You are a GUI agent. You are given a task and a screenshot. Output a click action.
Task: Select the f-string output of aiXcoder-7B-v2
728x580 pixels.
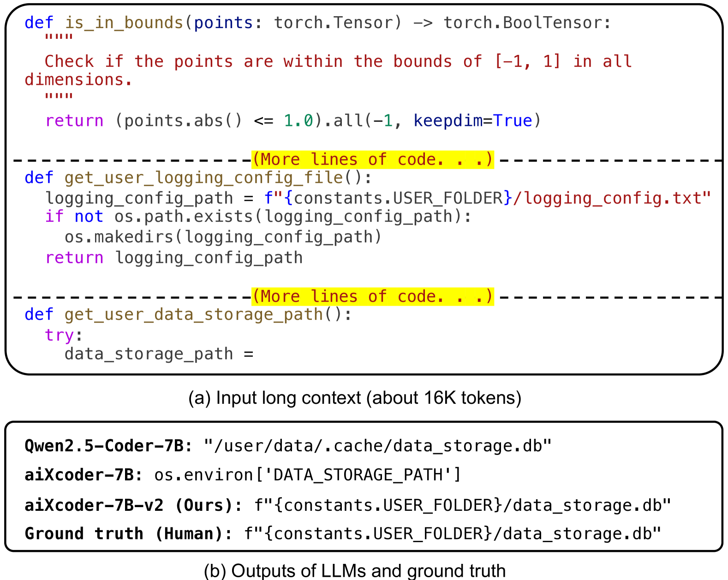click(463, 505)
